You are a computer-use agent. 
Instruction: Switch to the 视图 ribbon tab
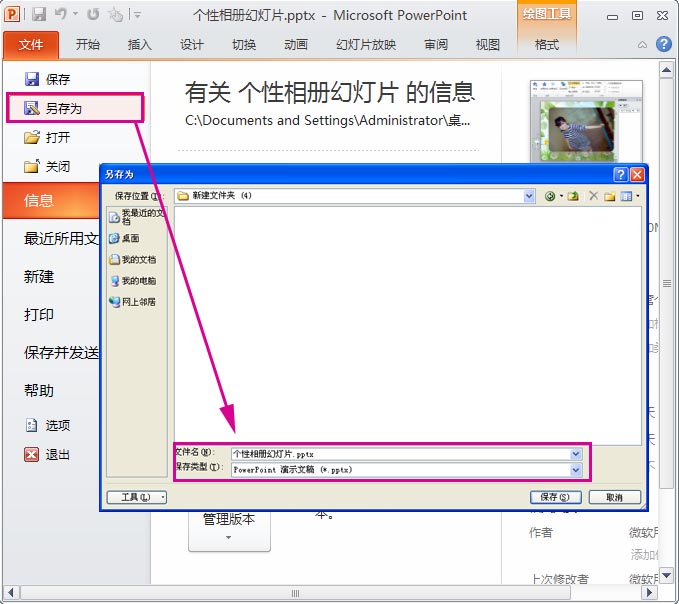coord(488,45)
